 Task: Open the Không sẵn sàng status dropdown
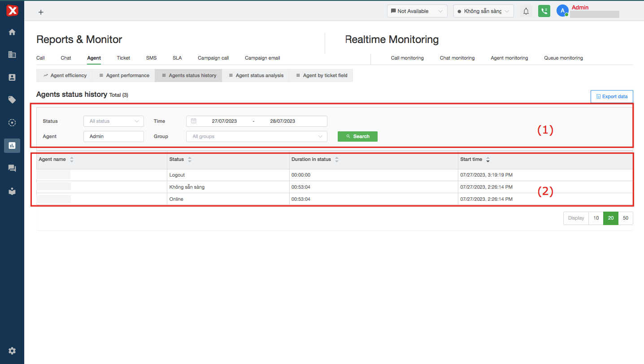(x=483, y=11)
